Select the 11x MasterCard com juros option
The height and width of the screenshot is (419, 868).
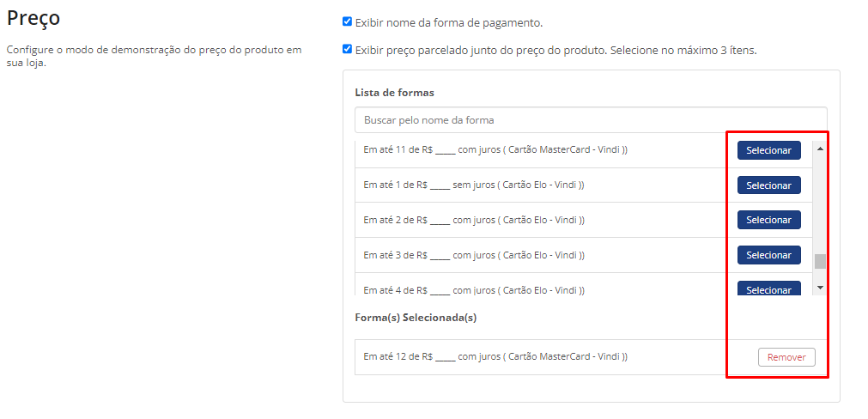[x=768, y=150]
